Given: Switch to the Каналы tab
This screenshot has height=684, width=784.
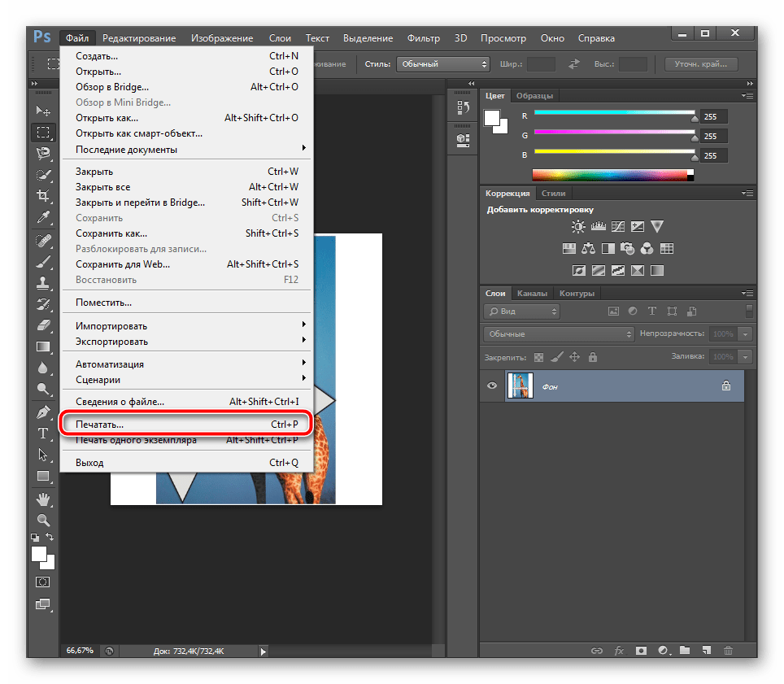Looking at the screenshot, I should point(532,293).
